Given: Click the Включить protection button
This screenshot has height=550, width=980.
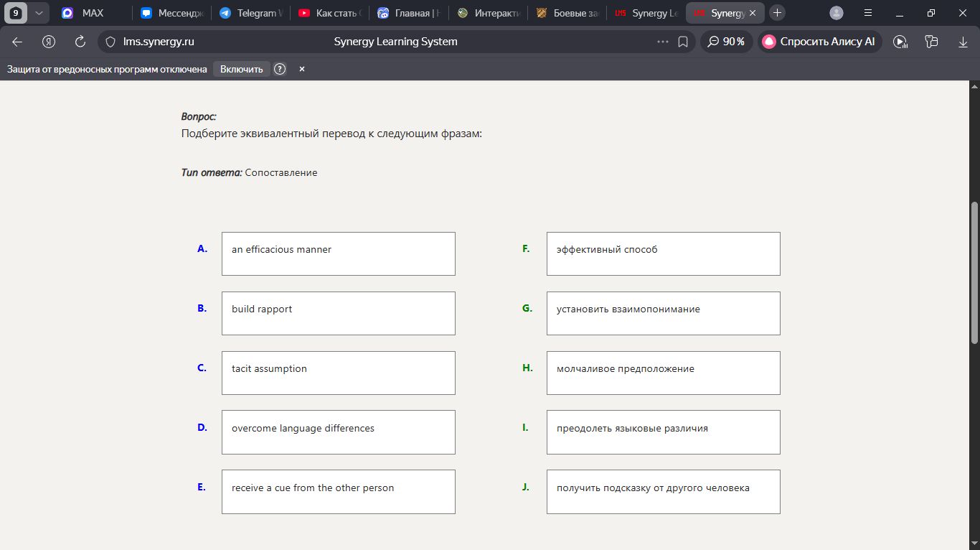Looking at the screenshot, I should click(x=241, y=69).
